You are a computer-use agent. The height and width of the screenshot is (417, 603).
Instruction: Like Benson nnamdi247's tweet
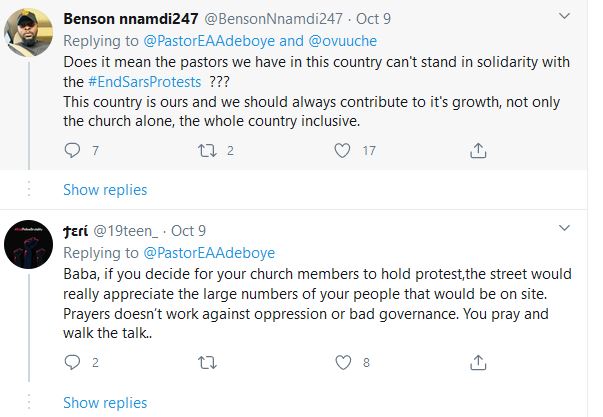(342, 150)
